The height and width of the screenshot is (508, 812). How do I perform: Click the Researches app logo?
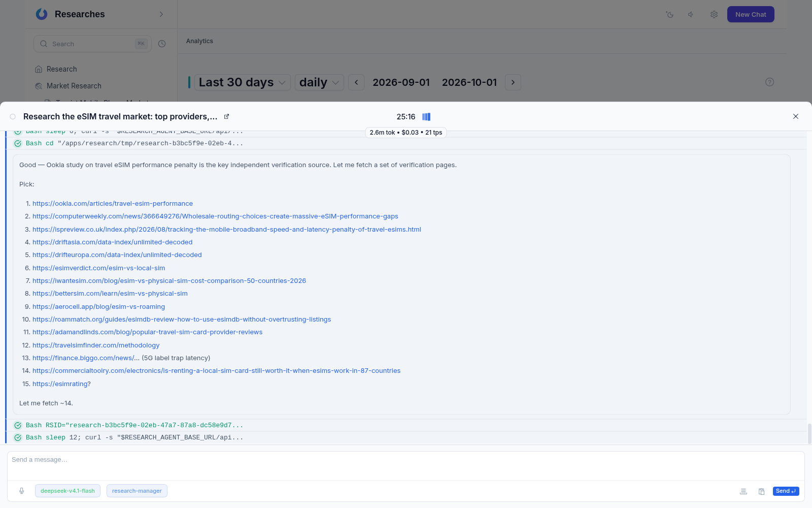tap(42, 14)
